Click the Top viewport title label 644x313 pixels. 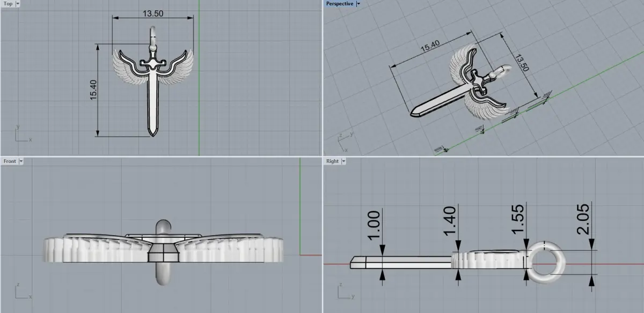[8, 4]
